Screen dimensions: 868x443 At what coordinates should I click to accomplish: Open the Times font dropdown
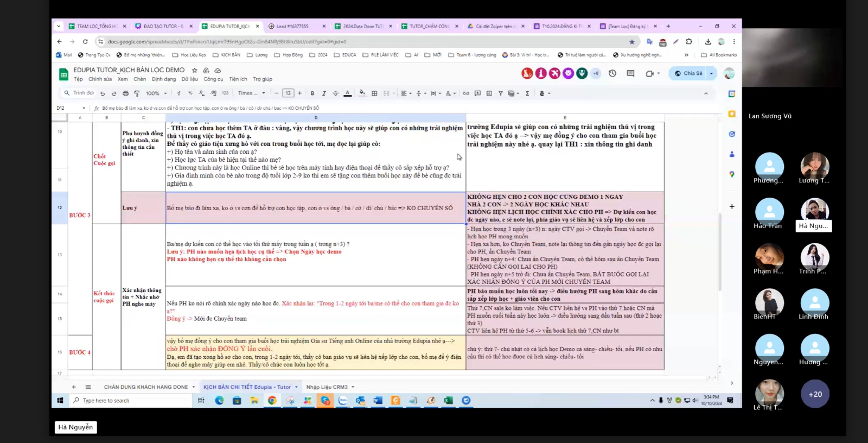point(251,93)
